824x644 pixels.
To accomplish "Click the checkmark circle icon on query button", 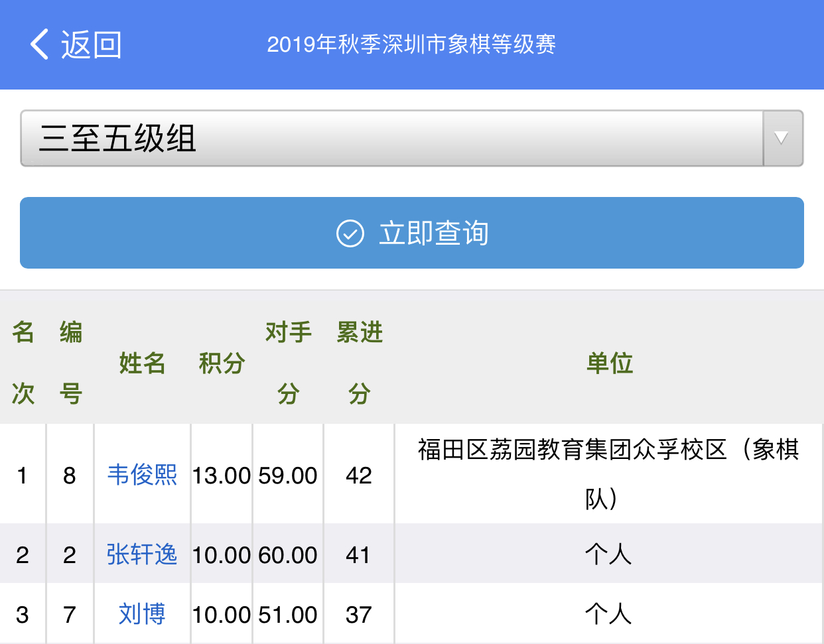I will [350, 233].
